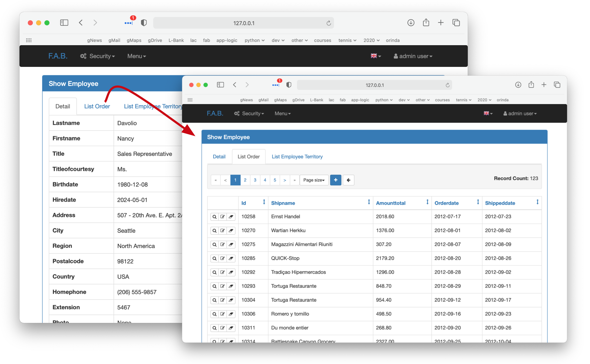
Task: Click the F.A.B. brand link in the back window
Action: (x=58, y=56)
